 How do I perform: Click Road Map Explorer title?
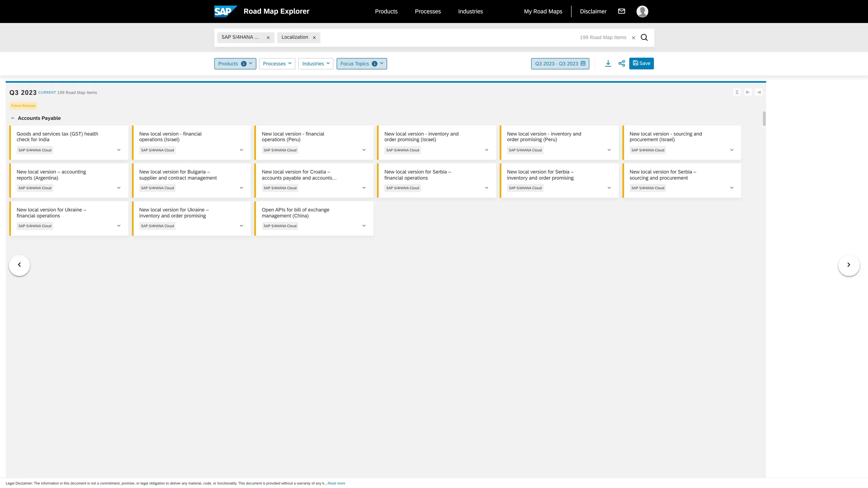click(x=276, y=11)
